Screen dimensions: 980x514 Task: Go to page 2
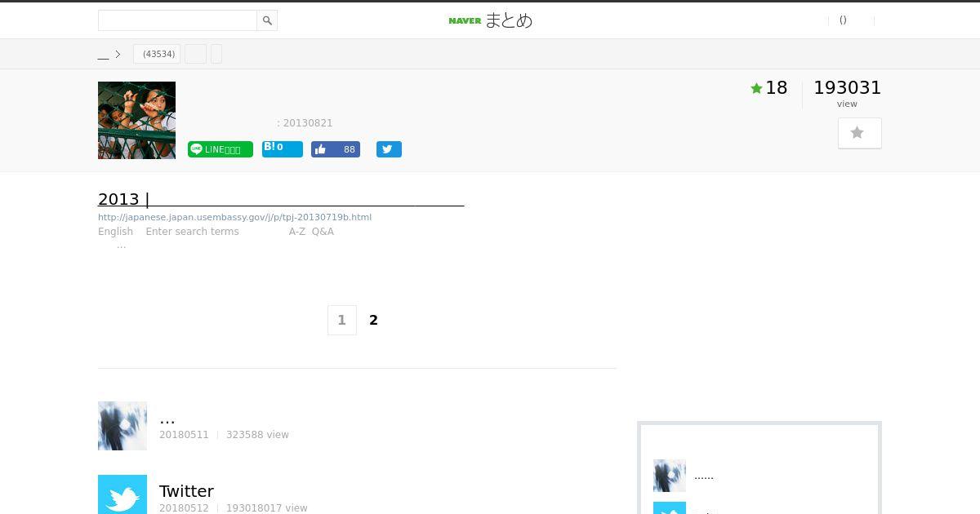pos(373,320)
